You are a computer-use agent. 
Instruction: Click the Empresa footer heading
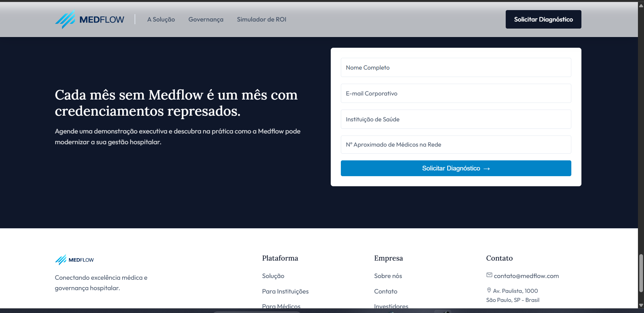(388, 258)
